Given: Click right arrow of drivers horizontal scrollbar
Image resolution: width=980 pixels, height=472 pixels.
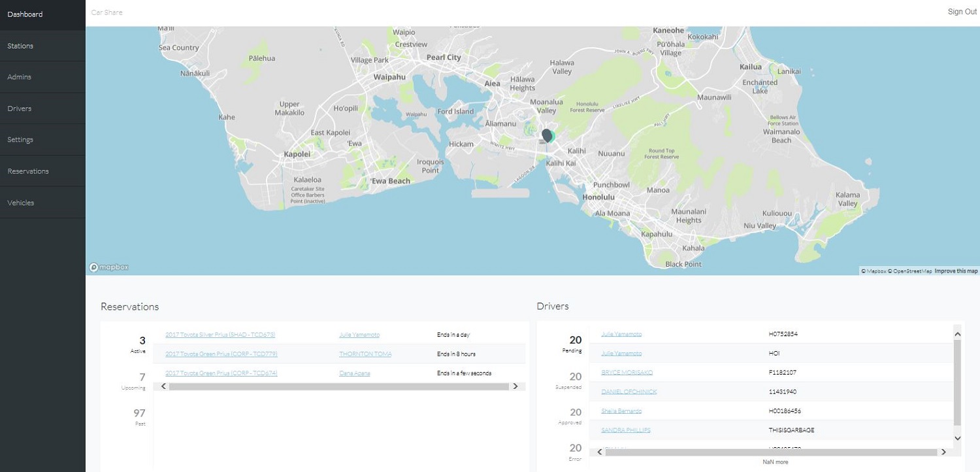Looking at the screenshot, I should (x=943, y=452).
